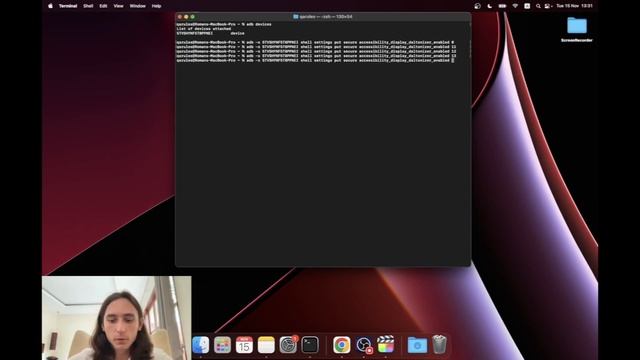Maximize the Terminal window
This screenshot has width=640, height=360.
[193, 17]
